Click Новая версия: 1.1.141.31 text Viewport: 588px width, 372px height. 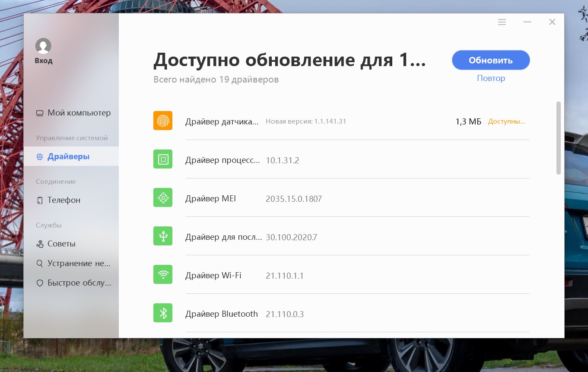click(306, 121)
